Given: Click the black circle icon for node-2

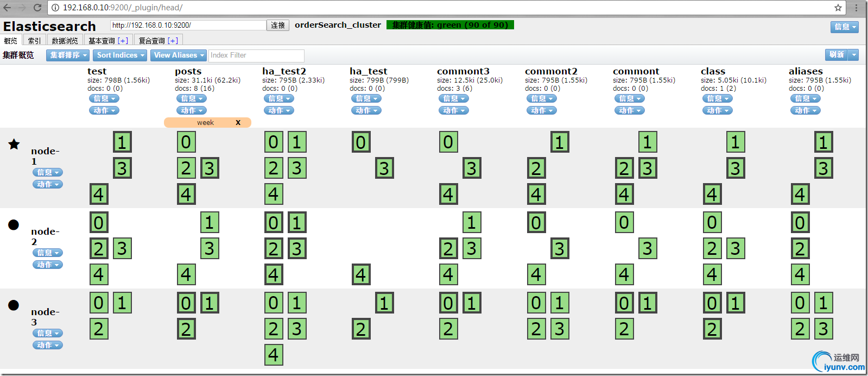Looking at the screenshot, I should point(14,224).
